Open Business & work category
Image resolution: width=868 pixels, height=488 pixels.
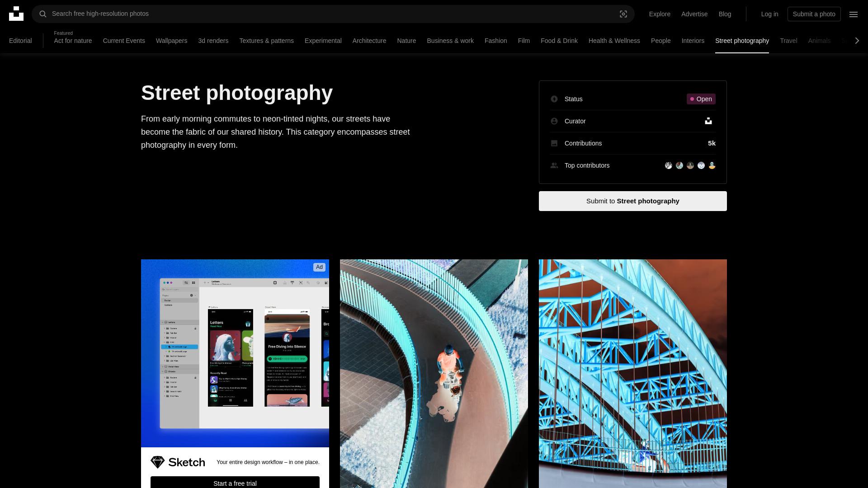(450, 41)
